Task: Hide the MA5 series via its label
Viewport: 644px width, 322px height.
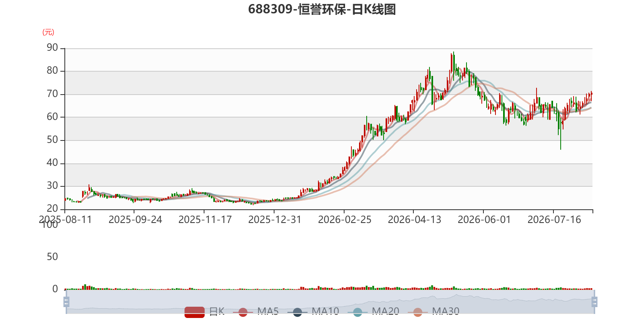Action: click(x=268, y=312)
